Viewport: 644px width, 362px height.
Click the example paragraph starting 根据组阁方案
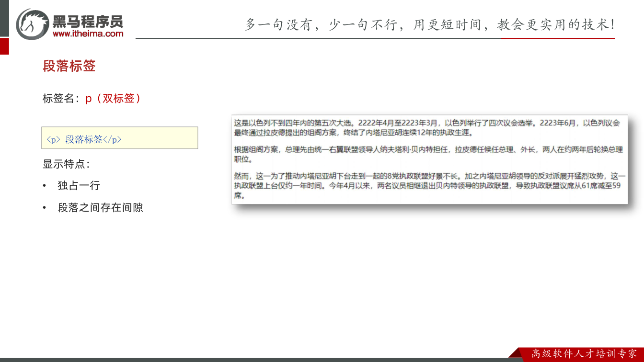(x=428, y=154)
